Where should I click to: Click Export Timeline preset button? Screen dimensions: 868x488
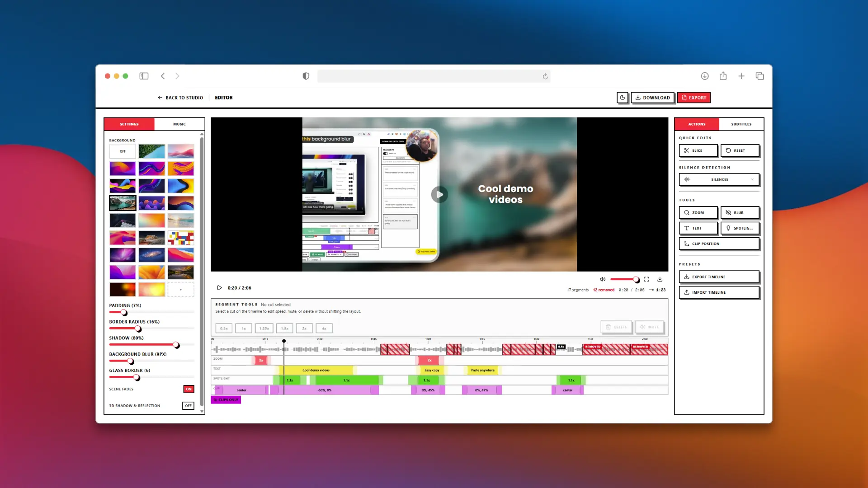coord(719,277)
